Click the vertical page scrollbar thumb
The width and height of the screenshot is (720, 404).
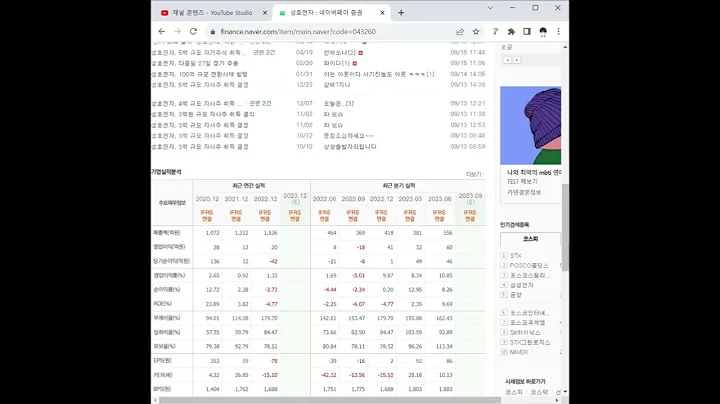pyautogui.click(x=565, y=227)
